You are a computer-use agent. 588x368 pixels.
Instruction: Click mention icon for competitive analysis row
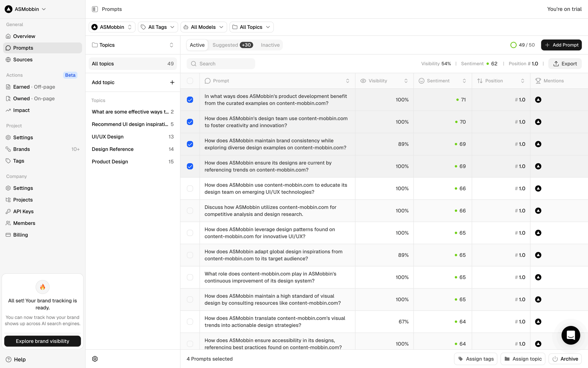pyautogui.click(x=538, y=211)
